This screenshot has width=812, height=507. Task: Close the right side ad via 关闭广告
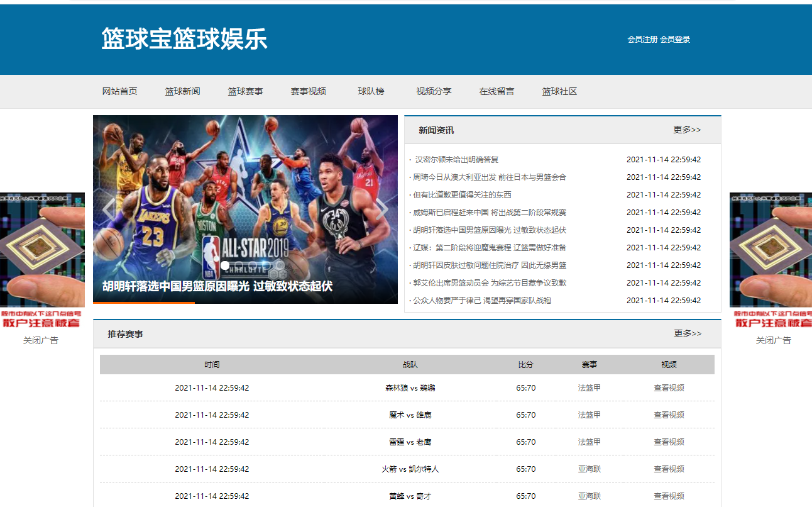[x=773, y=340]
